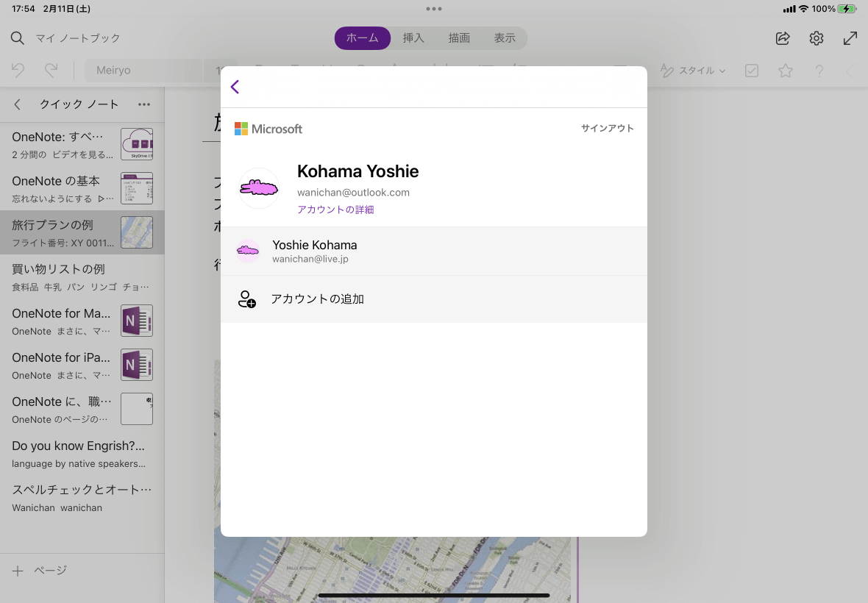Open the OneNote: すべ… page

(82, 144)
